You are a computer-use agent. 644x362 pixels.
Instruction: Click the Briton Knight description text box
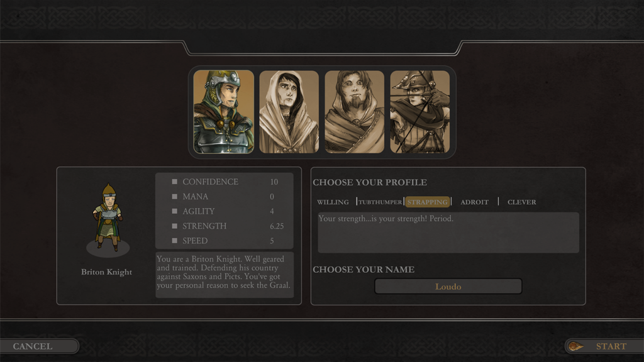[x=225, y=275]
